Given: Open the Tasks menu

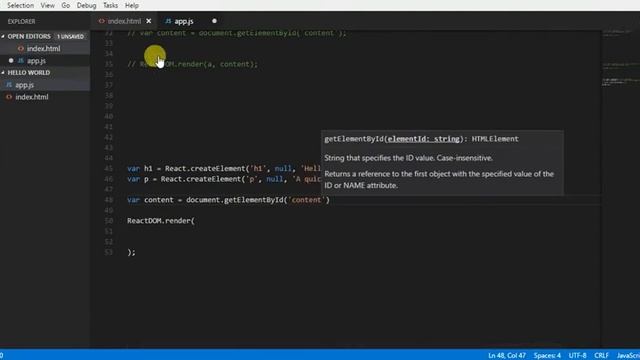Looking at the screenshot, I should (x=110, y=5).
